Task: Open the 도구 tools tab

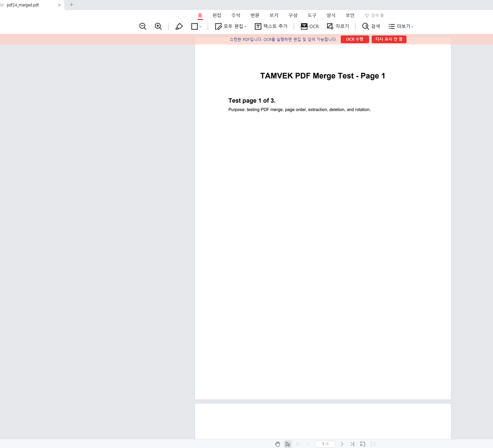Action: (x=312, y=15)
